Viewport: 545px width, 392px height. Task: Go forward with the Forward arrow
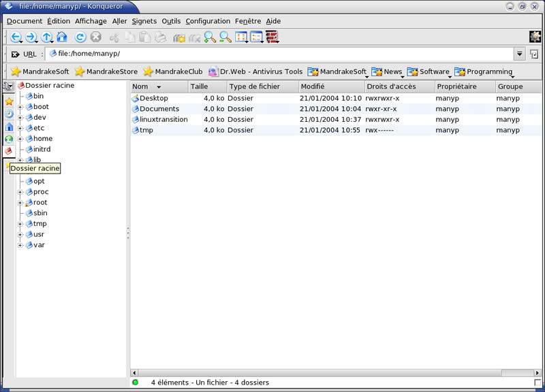tap(31, 37)
